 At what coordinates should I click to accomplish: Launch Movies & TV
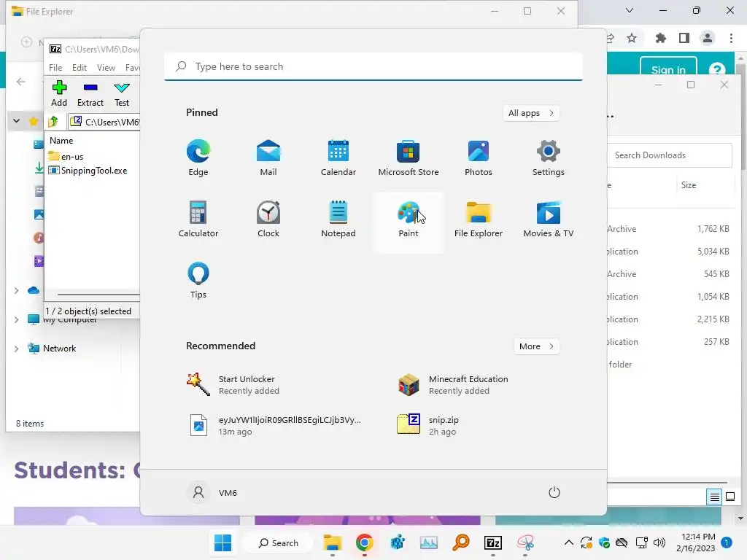click(549, 220)
